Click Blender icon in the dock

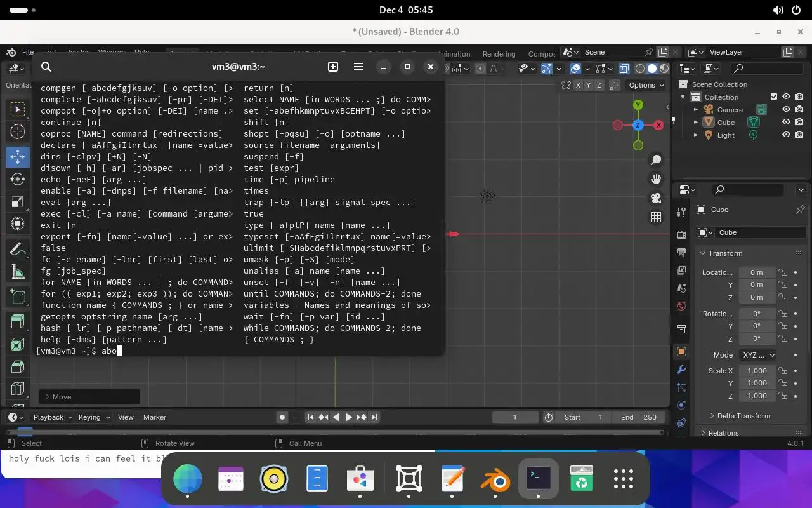click(495, 479)
